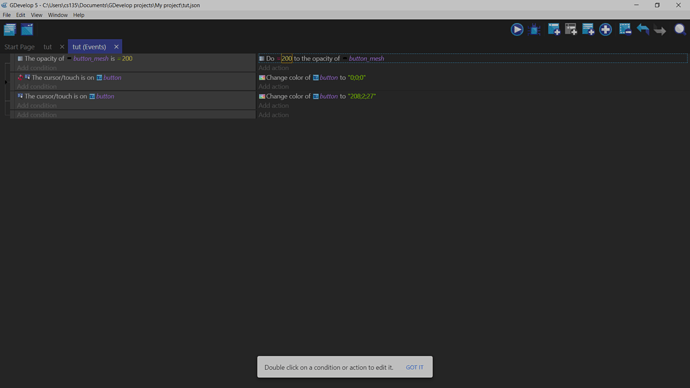Search in events with the magnifier icon
This screenshot has height=388, width=690.
pos(680,29)
